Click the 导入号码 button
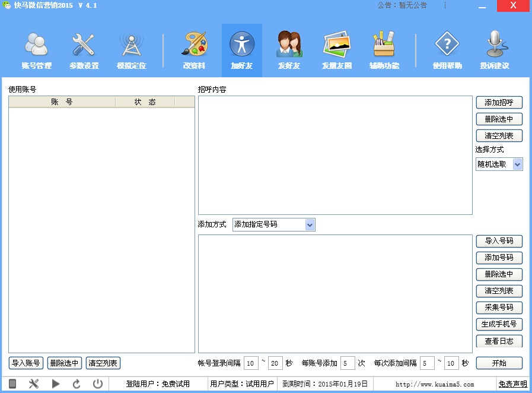 (x=499, y=241)
